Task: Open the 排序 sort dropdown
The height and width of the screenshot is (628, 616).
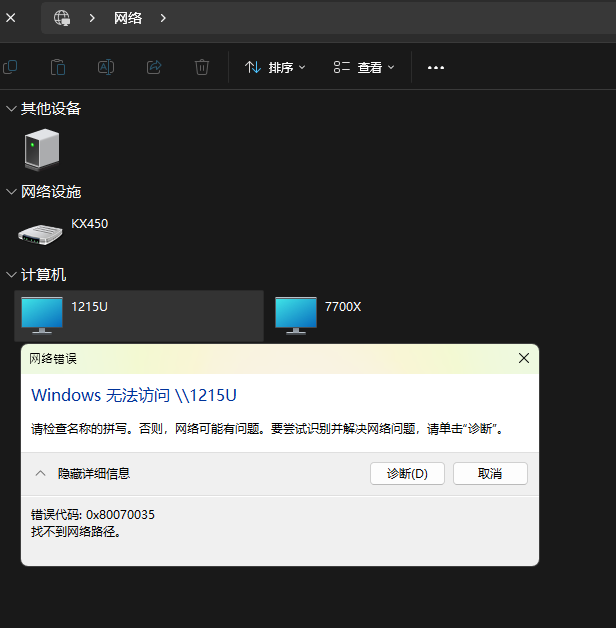Action: 275,67
